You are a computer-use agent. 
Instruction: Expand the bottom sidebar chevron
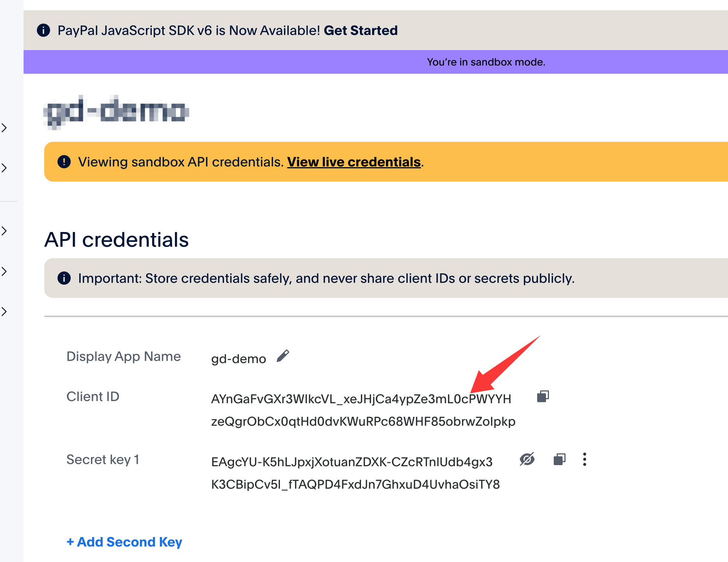(4, 312)
